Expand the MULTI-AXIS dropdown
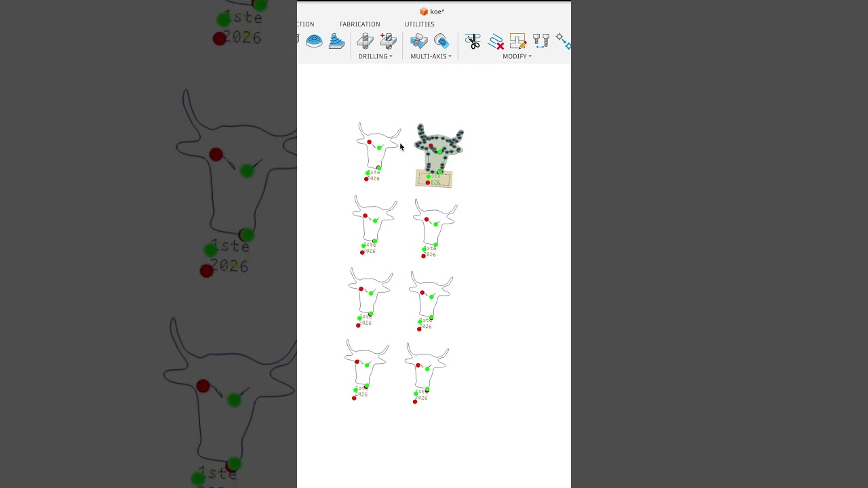The image size is (868, 488). (x=431, y=56)
